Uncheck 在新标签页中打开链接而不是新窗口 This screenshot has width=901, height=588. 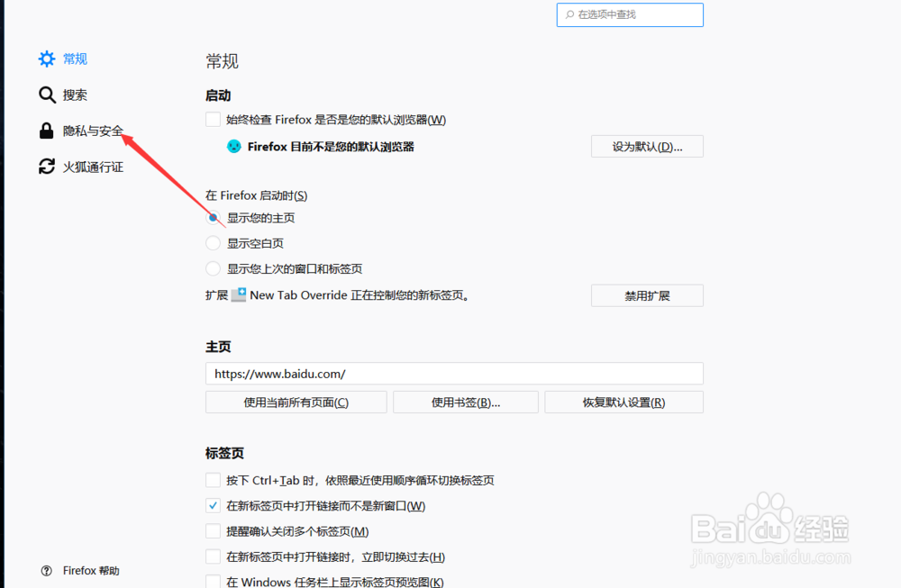click(x=214, y=505)
